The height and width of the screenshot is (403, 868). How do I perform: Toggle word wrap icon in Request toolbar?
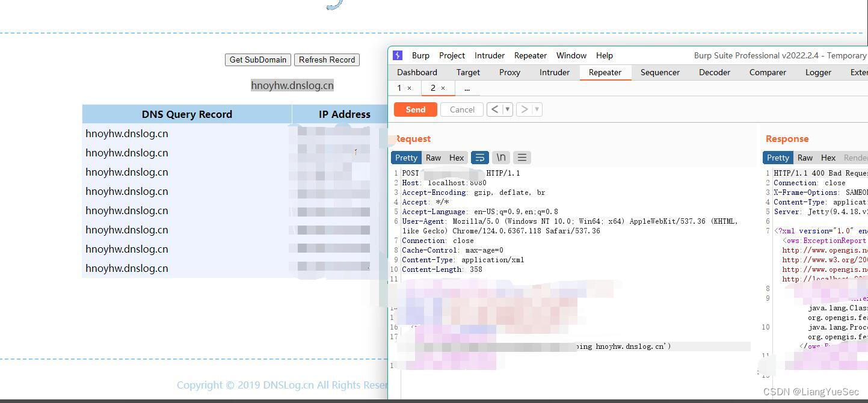point(479,158)
